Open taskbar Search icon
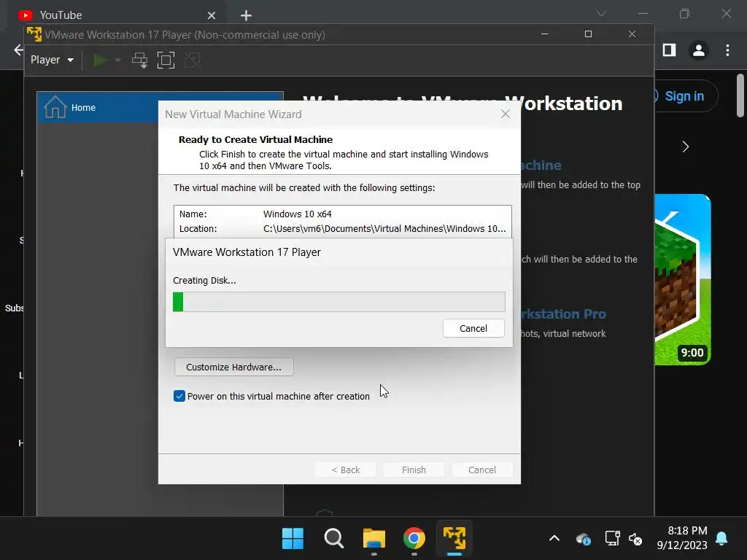 point(333,539)
